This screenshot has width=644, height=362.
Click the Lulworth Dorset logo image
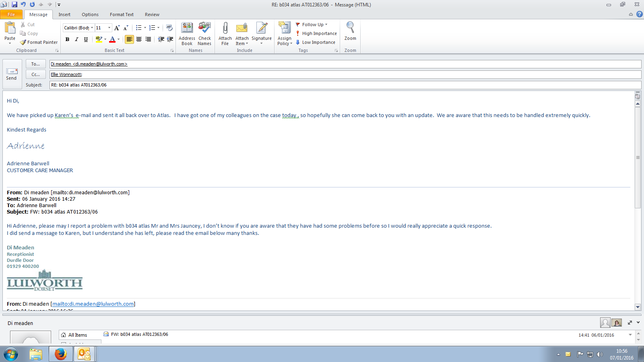tap(45, 280)
